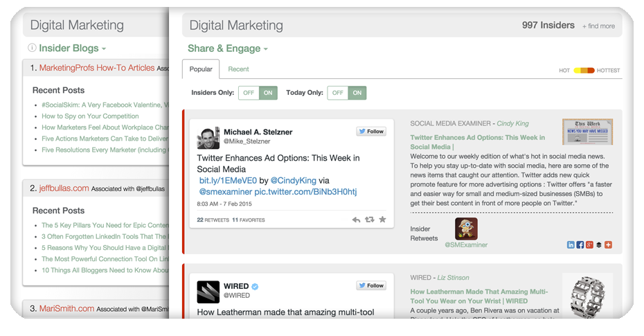644x336 pixels.
Task: Switch to the Recent tab
Action: point(238,69)
